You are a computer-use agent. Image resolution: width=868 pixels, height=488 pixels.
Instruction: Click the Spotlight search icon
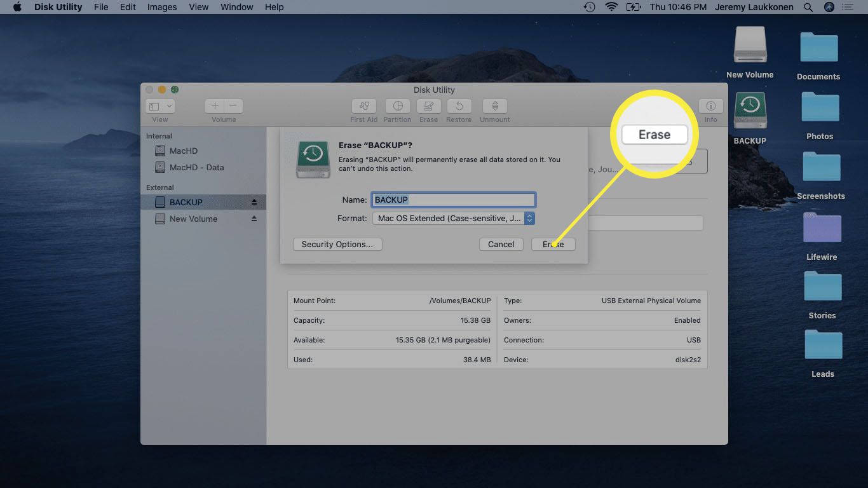808,7
